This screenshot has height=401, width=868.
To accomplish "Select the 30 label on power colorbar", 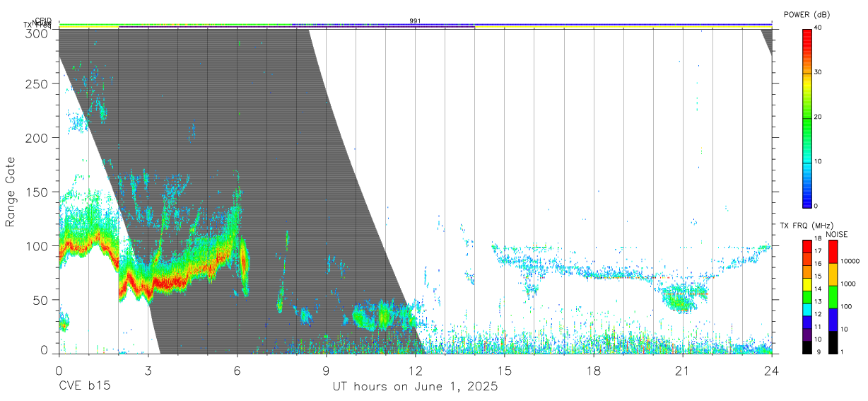I will 819,72.
